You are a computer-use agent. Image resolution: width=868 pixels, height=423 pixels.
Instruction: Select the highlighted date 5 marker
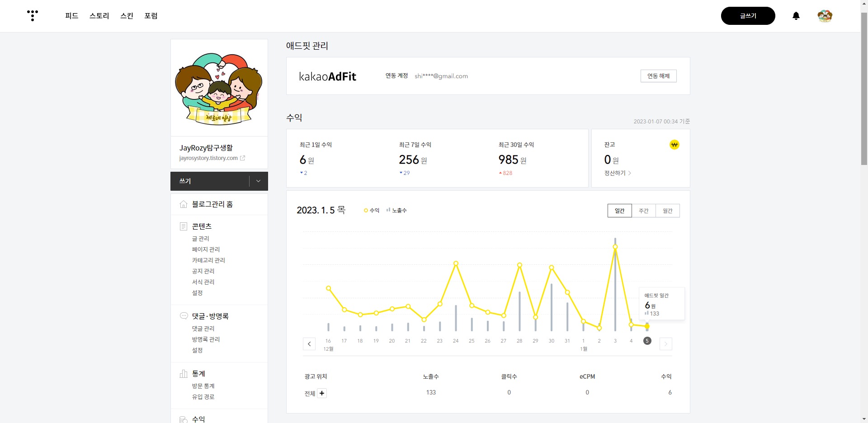tap(647, 341)
